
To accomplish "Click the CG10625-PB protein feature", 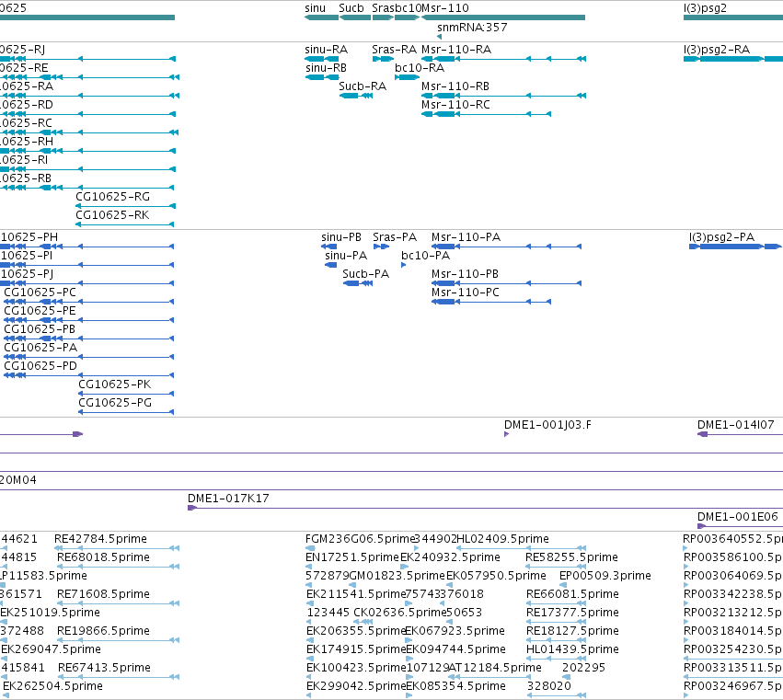I will pos(89,339).
